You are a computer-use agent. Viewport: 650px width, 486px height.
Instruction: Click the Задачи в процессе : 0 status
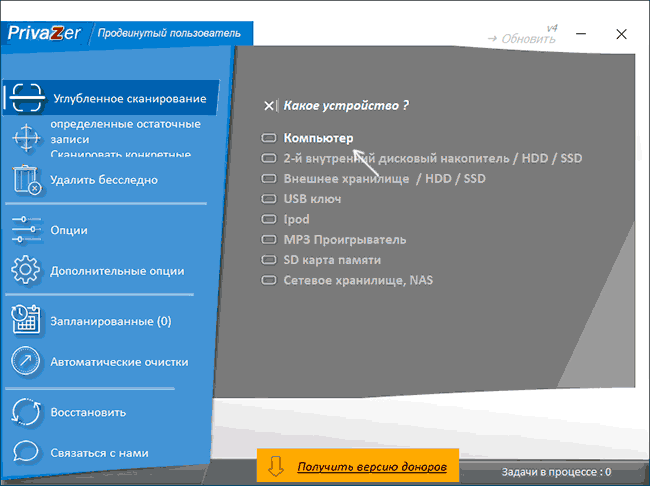point(556,471)
